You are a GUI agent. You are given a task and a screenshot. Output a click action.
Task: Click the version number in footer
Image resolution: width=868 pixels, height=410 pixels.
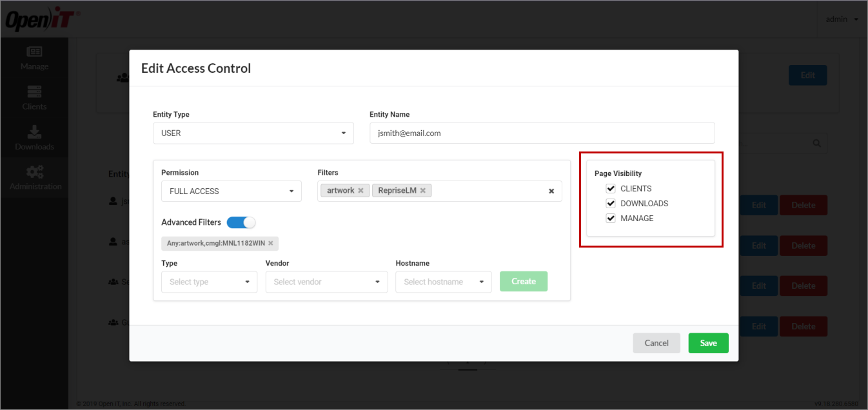pyautogui.click(x=836, y=404)
